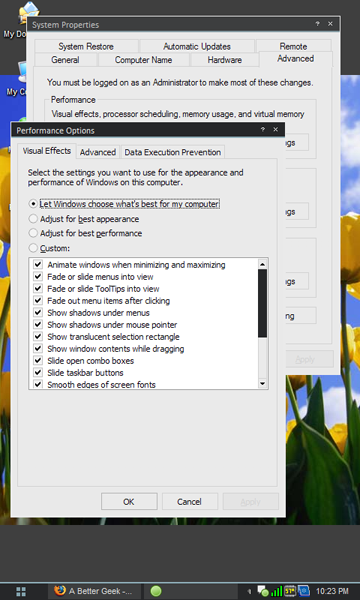Toggle Show translucent selection rectangle
360x600 pixels.
[38, 337]
